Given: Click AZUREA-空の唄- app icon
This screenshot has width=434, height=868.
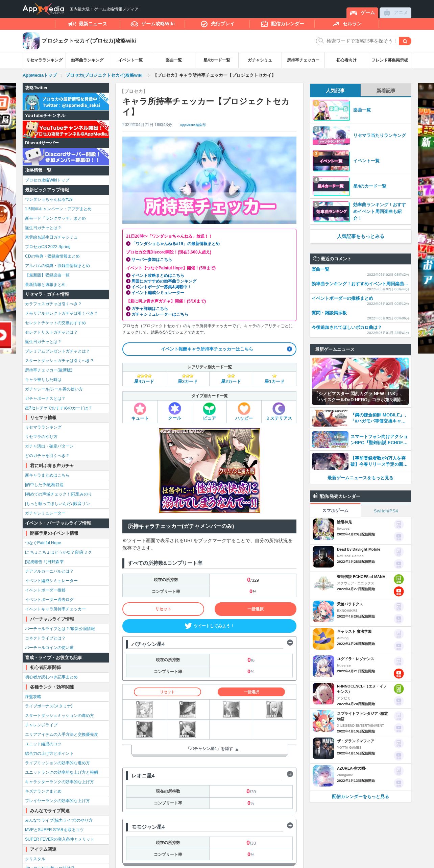Looking at the screenshot, I should click(x=323, y=776).
